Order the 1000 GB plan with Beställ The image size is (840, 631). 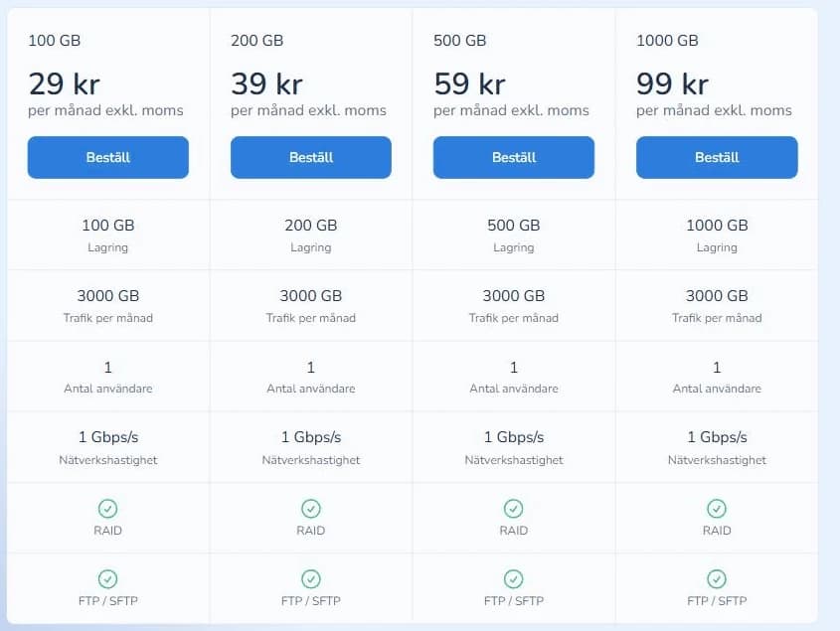(x=717, y=157)
